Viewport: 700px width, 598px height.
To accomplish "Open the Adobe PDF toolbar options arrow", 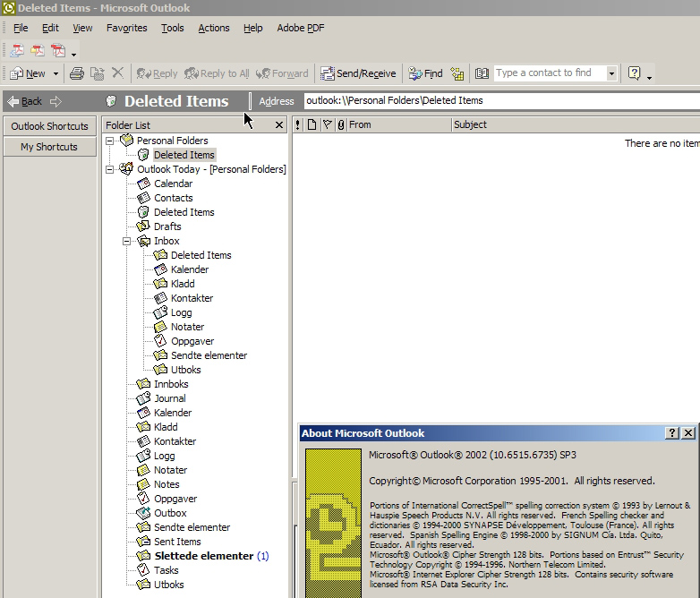I will 74,55.
